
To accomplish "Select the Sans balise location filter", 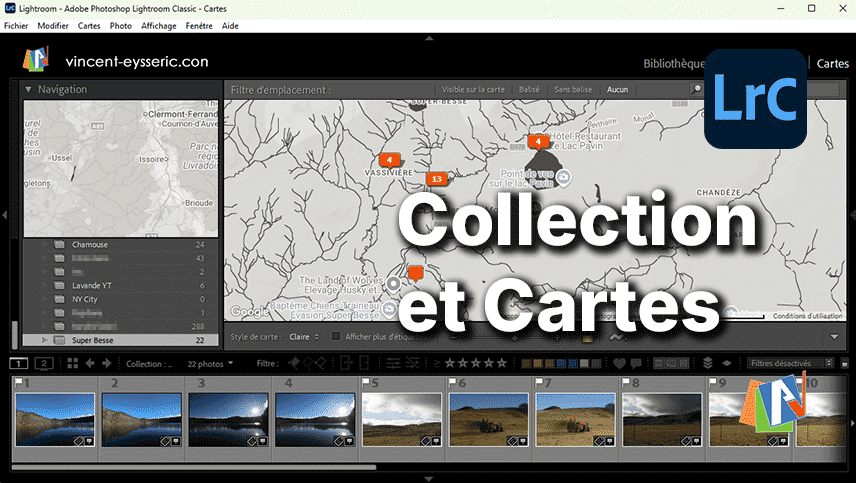I will tap(573, 90).
